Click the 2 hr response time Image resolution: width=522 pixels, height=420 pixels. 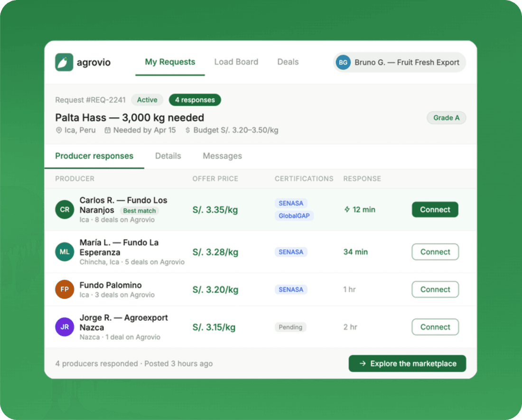click(x=350, y=327)
